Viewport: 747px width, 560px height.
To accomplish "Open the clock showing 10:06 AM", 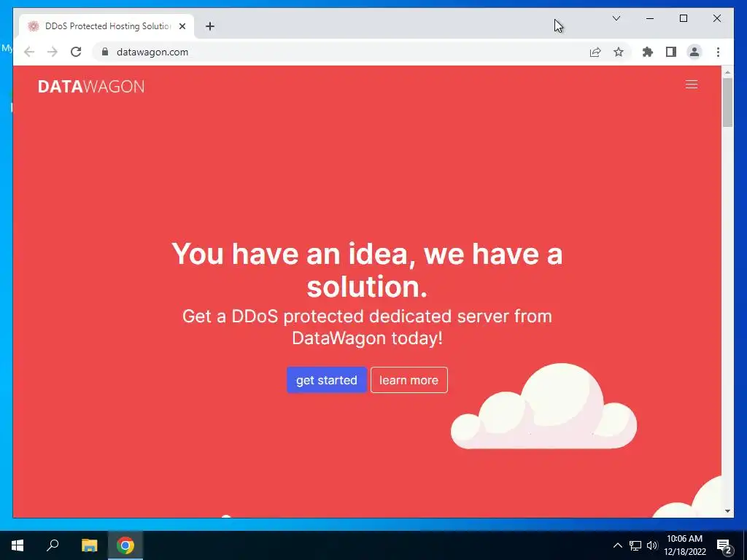I will 684,545.
